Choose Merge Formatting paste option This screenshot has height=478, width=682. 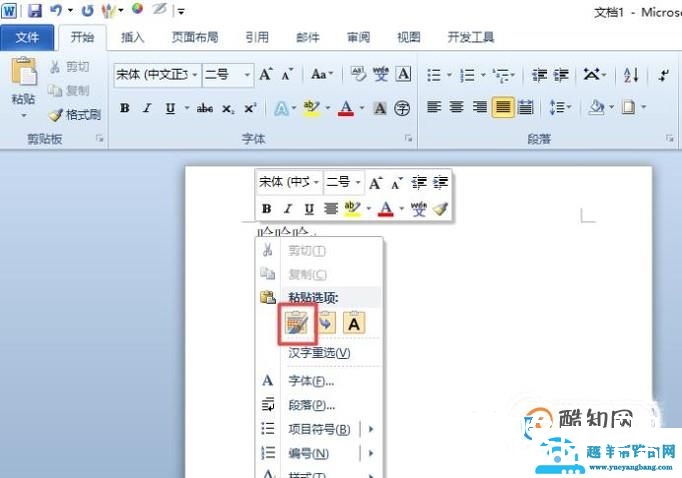pos(326,324)
